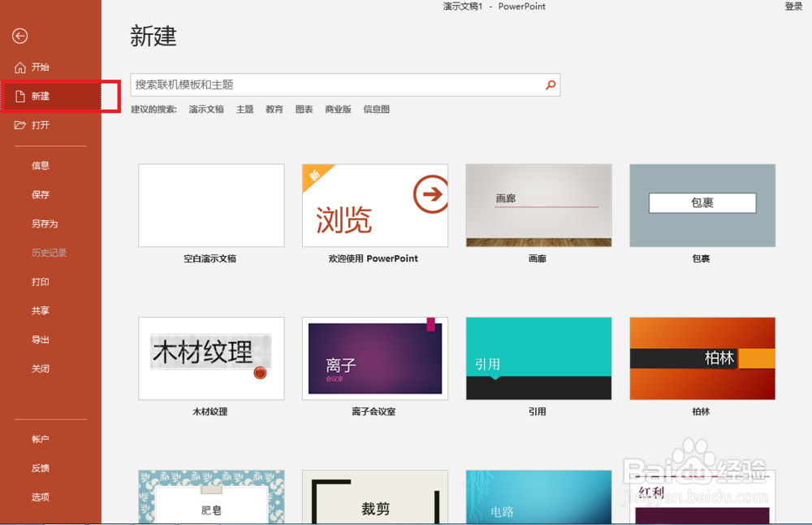Select the 包裹 template thumbnail
812x525 pixels.
pyautogui.click(x=702, y=206)
